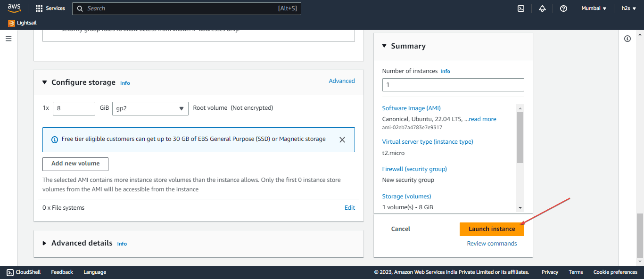Image resolution: width=644 pixels, height=279 pixels.
Task: Click into the AWS search field
Action: pos(186,8)
